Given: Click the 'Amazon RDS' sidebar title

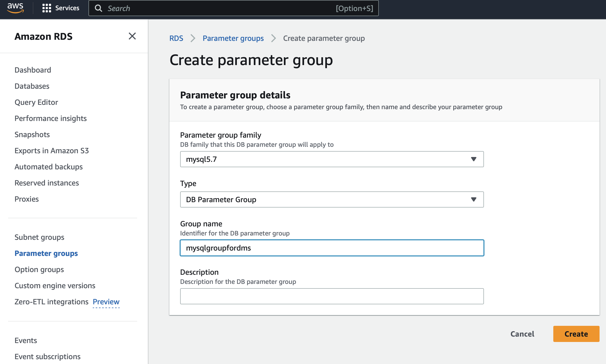Looking at the screenshot, I should pos(44,36).
